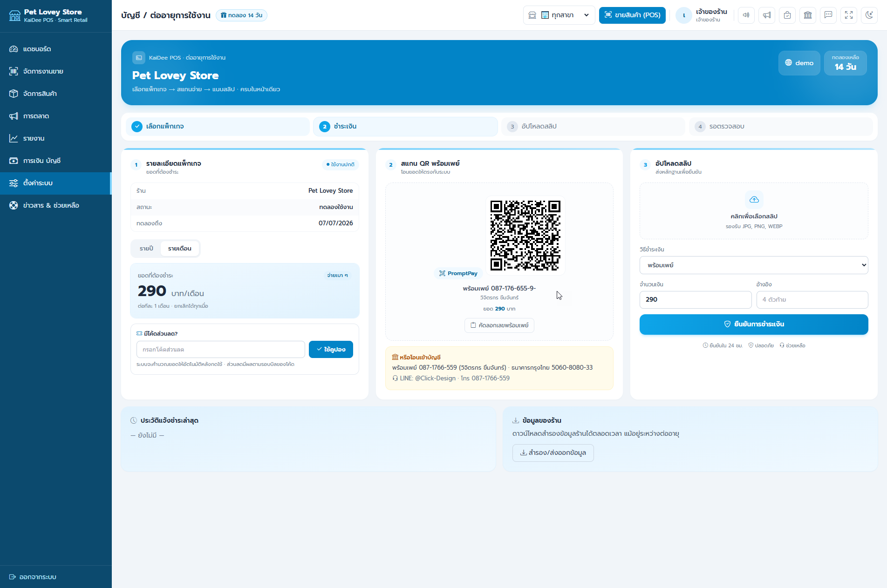Open the เจ้าของร้าน user avatar
887x588 pixels.
coord(684,15)
